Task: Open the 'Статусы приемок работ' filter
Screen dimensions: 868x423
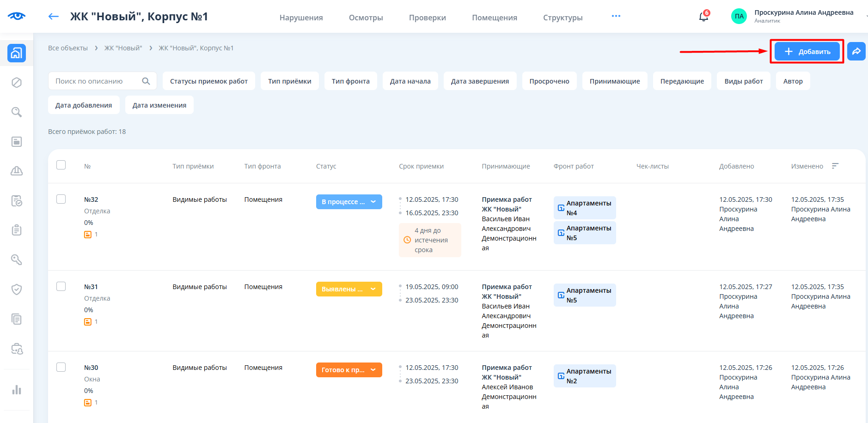Action: click(x=208, y=81)
